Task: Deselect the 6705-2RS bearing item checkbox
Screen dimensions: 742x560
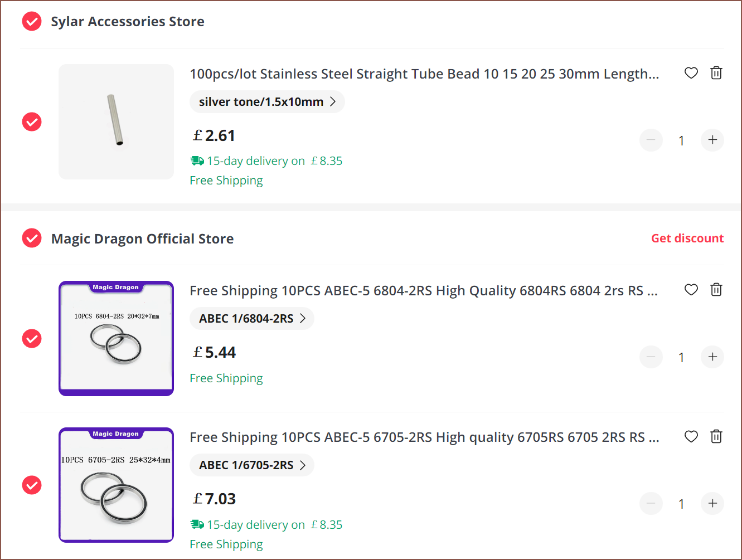Action: point(32,485)
